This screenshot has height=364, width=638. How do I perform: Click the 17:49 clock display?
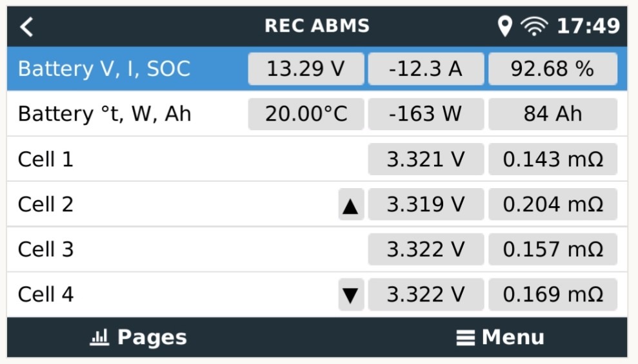click(x=588, y=26)
